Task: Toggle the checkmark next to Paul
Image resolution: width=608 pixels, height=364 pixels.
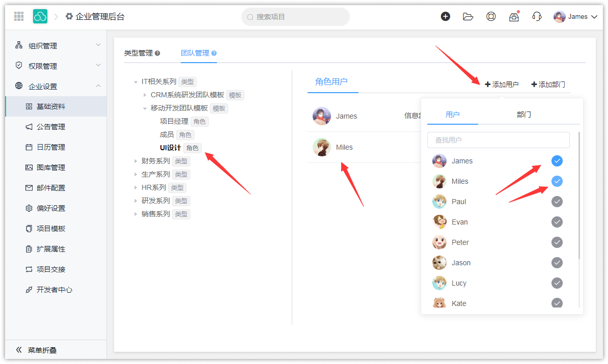Action: (557, 202)
